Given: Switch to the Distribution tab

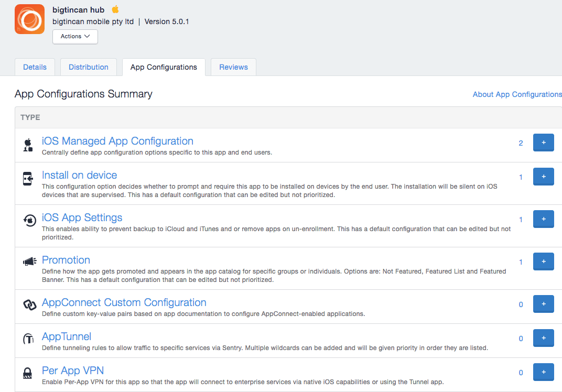Looking at the screenshot, I should [x=89, y=67].
